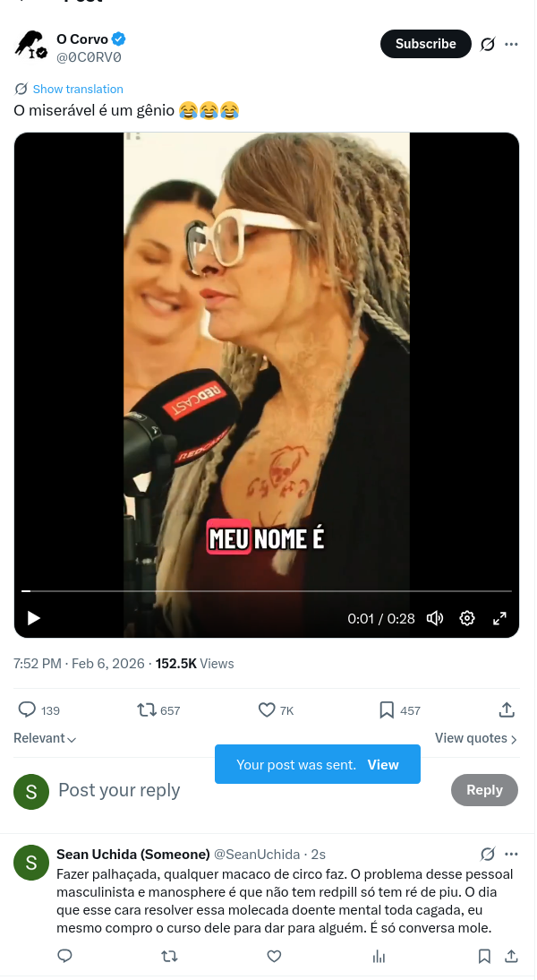Expand video to fullscreen
Screen dimensions: 537x980
point(499,618)
